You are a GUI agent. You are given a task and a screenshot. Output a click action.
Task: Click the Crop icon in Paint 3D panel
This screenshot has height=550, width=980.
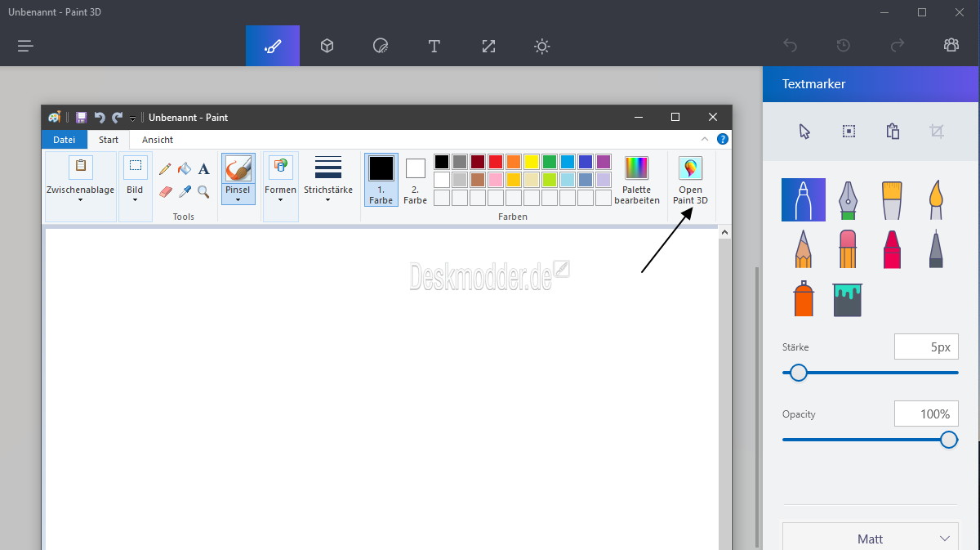click(x=937, y=132)
